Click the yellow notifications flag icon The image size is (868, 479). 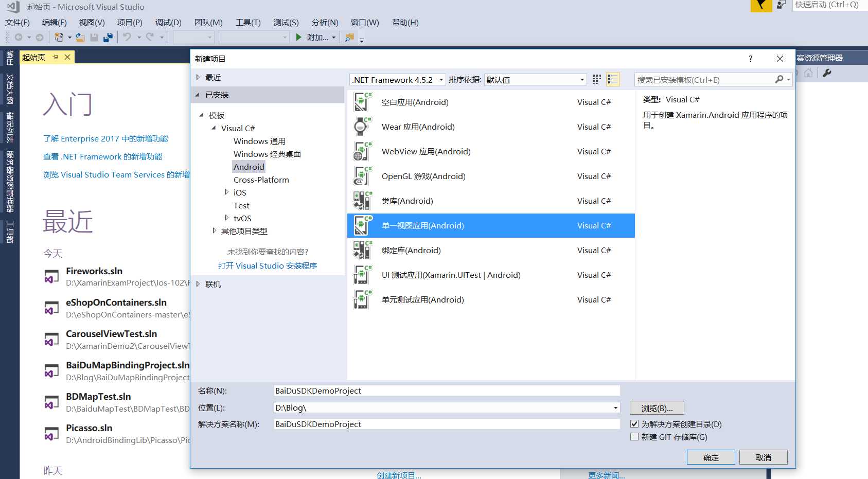tap(761, 6)
